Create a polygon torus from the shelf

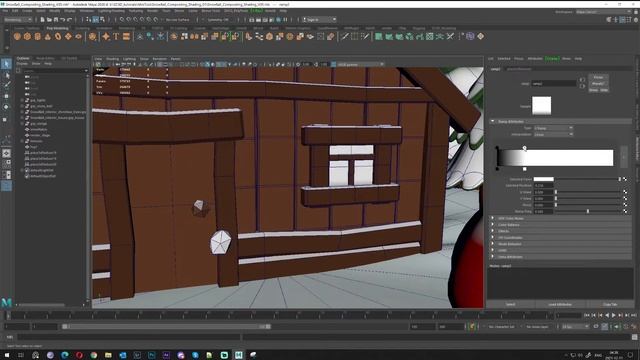(x=58, y=37)
